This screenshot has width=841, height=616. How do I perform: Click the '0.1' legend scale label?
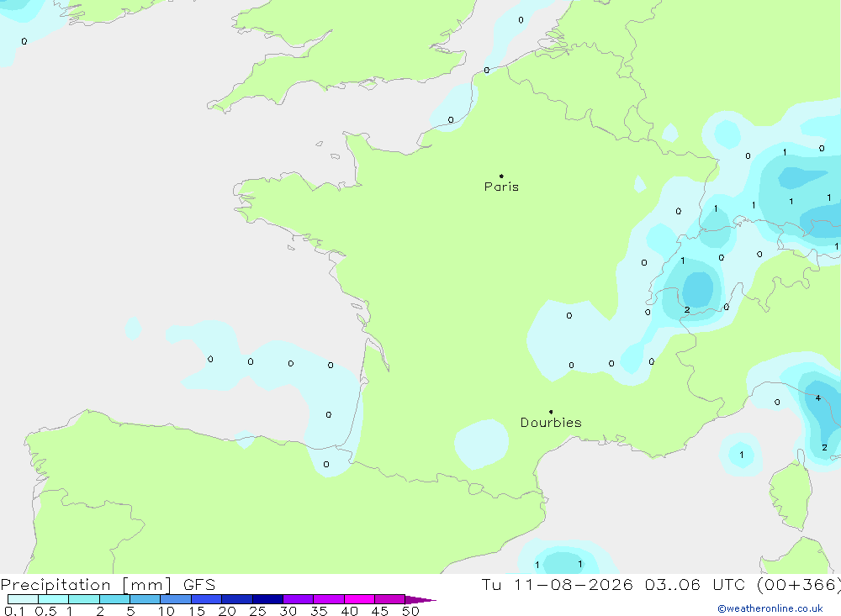[14, 611]
